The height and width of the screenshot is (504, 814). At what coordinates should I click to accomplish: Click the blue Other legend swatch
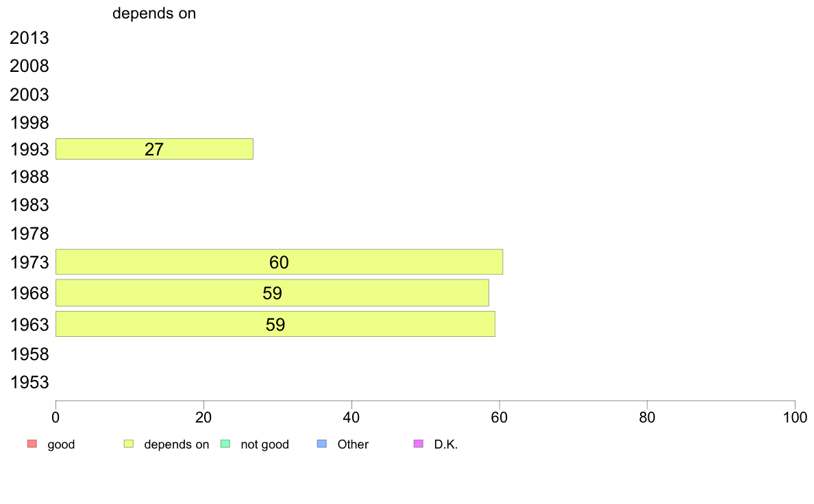point(322,444)
